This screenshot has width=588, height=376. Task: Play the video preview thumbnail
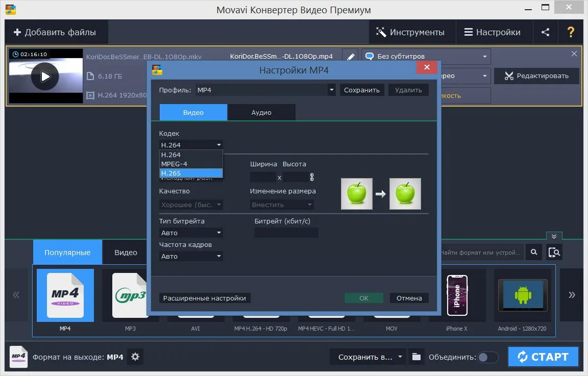pyautogui.click(x=45, y=77)
